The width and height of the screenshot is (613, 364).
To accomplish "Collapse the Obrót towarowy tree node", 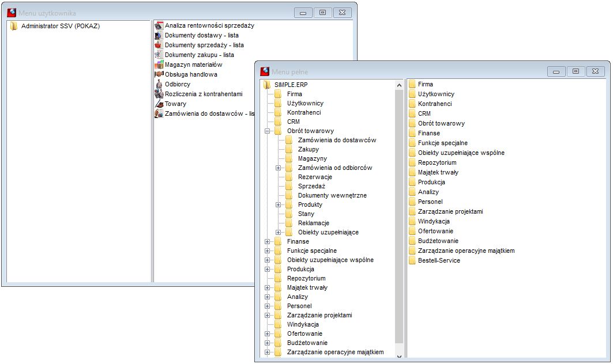I will (268, 131).
